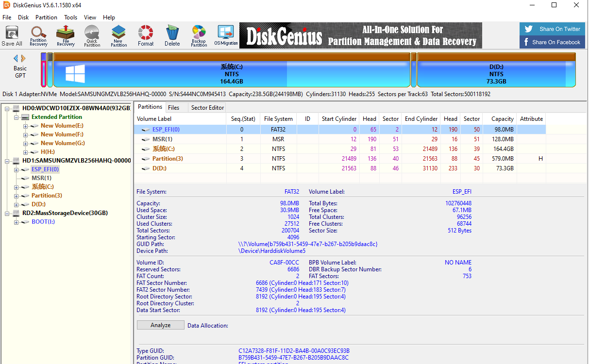Viewport: 589px width, 364px height.
Task: Click the disk icon beside HD0:WDCWD10EZEX
Action: tap(16, 108)
